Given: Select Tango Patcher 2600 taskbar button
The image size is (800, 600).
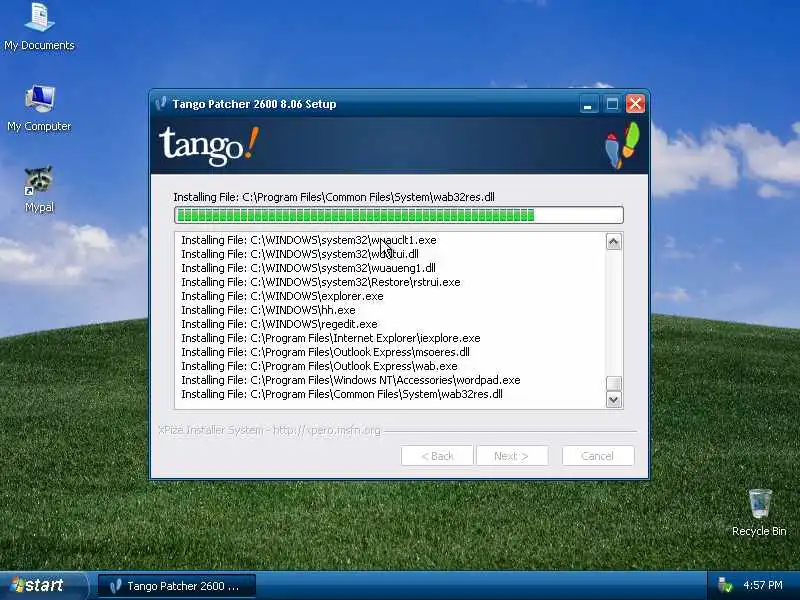Looking at the screenshot, I should pyautogui.click(x=177, y=586).
